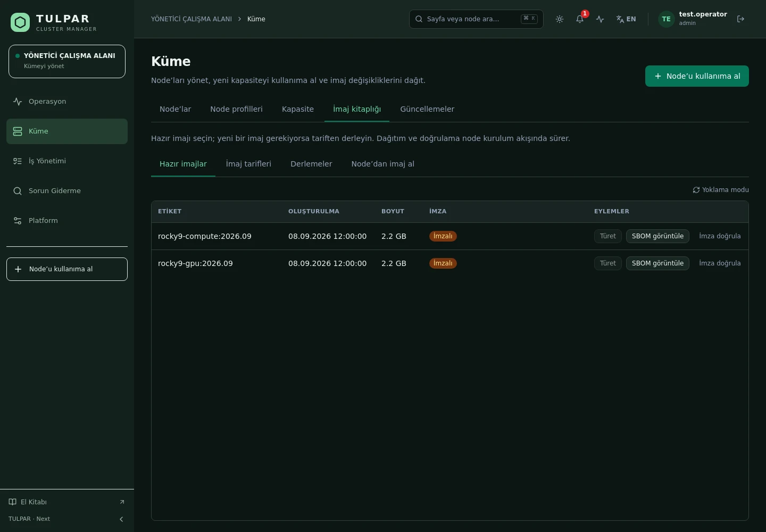Open the Platform sidebar section
766x532 pixels.
(x=67, y=221)
